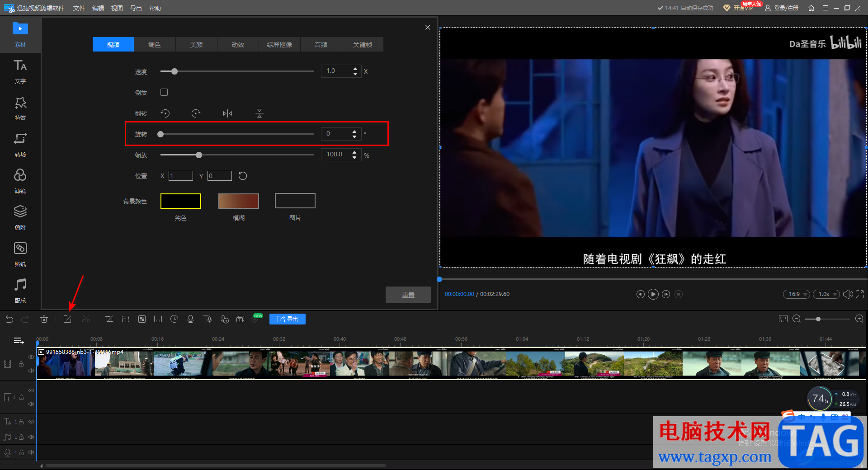868x470 pixels.
Task: Toggle visibility of main video track
Action: [x=31, y=357]
